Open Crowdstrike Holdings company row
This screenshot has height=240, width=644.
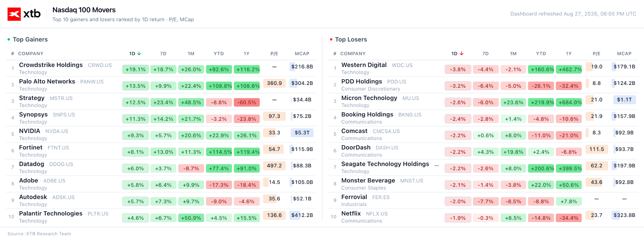[161, 69]
